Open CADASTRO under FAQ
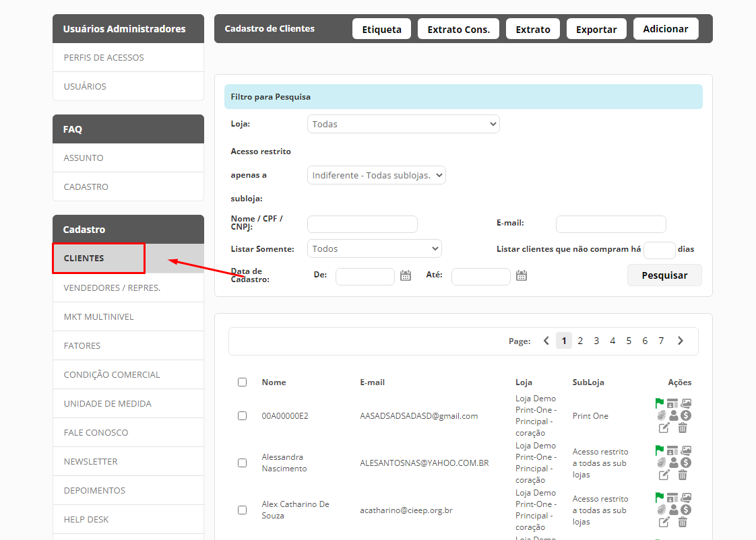The image size is (756, 540). click(x=128, y=187)
